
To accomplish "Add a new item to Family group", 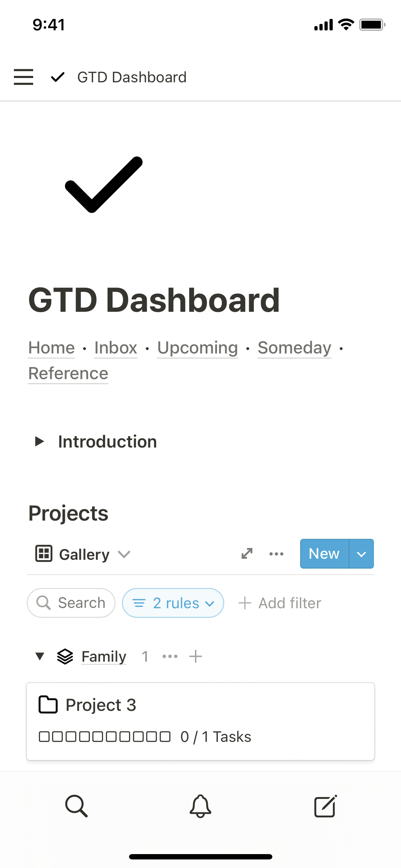I will click(196, 656).
